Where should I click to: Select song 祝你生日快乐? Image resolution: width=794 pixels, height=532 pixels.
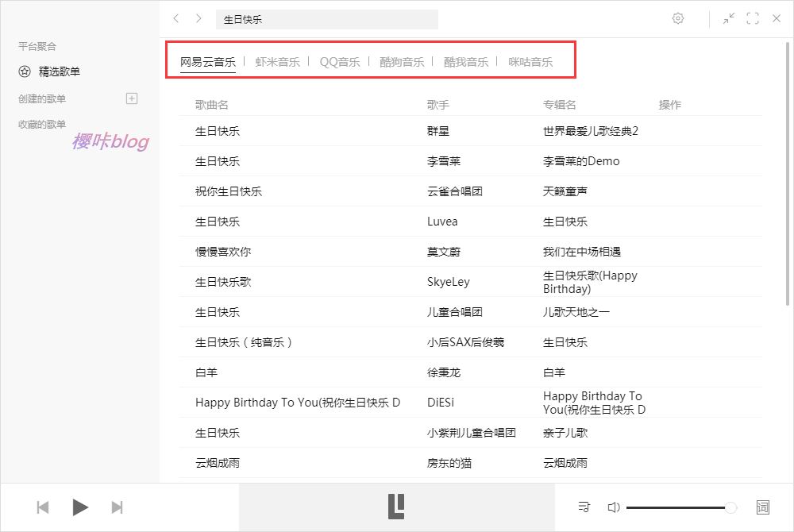[x=229, y=191]
